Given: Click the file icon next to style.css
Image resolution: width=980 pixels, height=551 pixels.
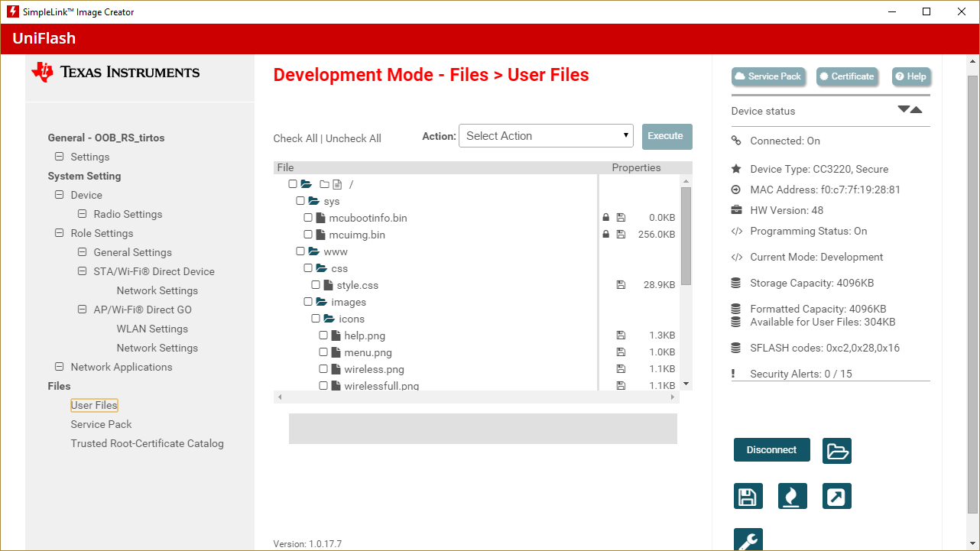Looking at the screenshot, I should [x=329, y=285].
